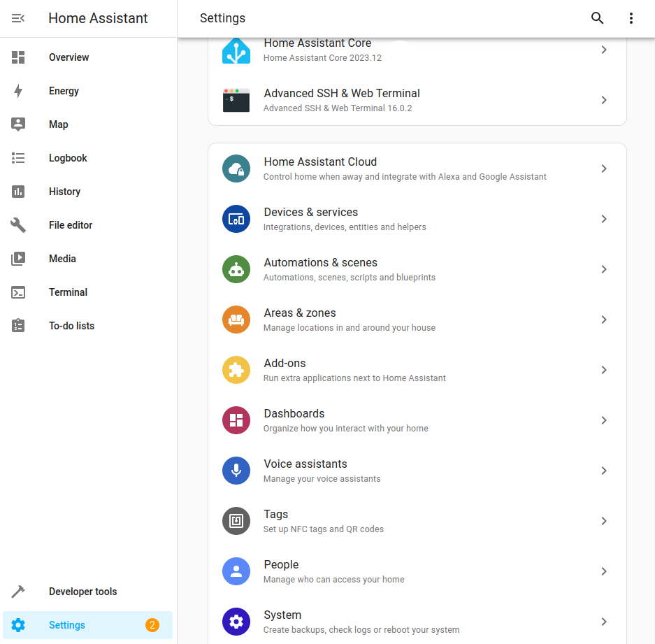Expand the Dashboards chevron
655x644 pixels.
tap(604, 420)
